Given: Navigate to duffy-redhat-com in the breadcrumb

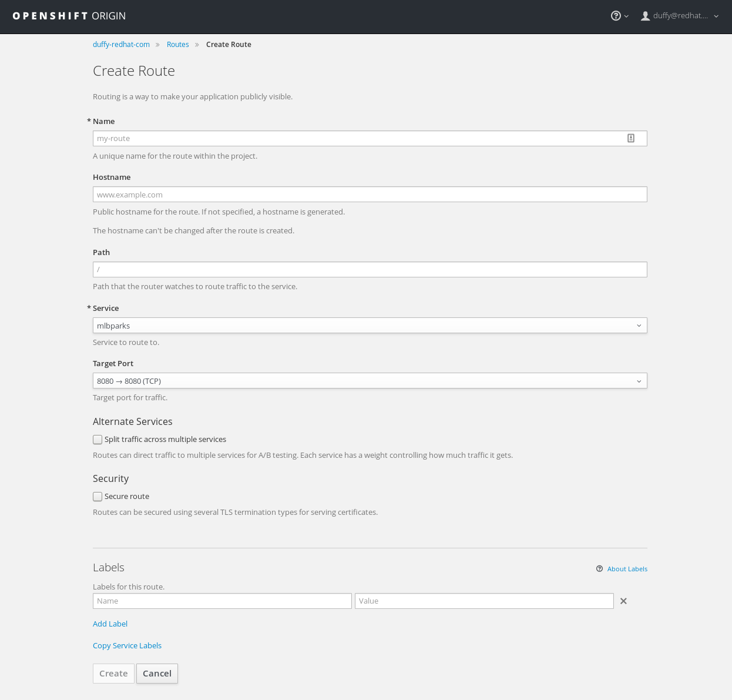Looking at the screenshot, I should (121, 44).
